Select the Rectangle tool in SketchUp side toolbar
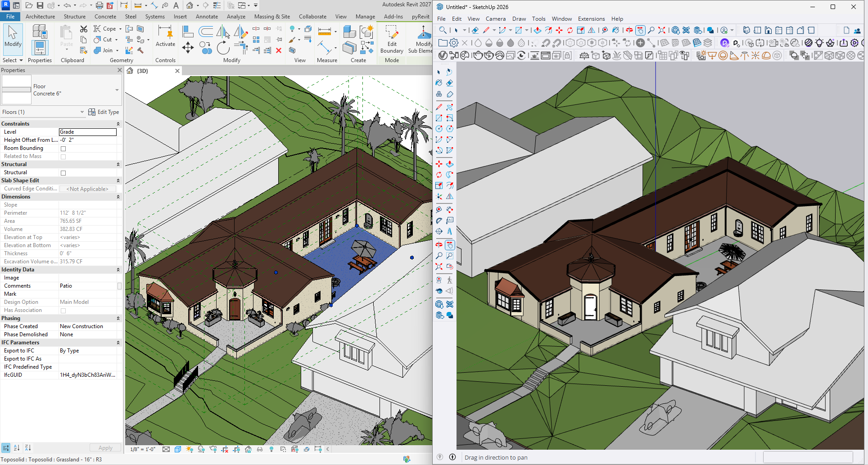The image size is (868, 465). [x=439, y=118]
